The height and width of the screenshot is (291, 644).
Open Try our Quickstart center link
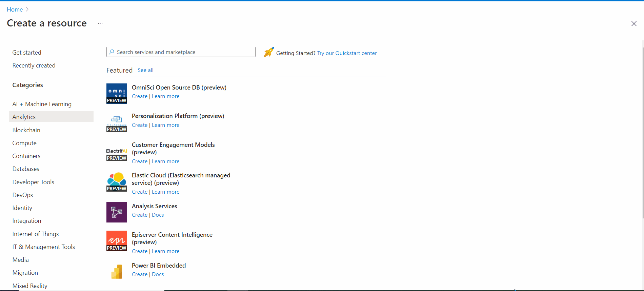point(347,53)
